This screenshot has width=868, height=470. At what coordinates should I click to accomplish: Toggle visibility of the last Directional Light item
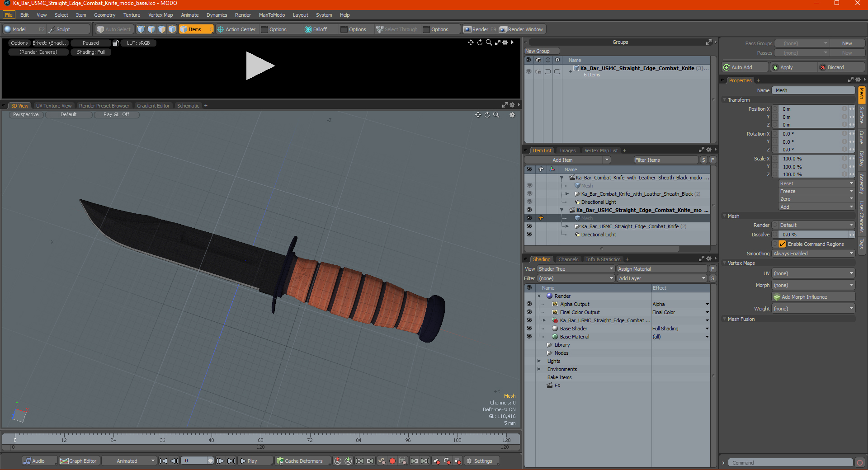(x=529, y=235)
